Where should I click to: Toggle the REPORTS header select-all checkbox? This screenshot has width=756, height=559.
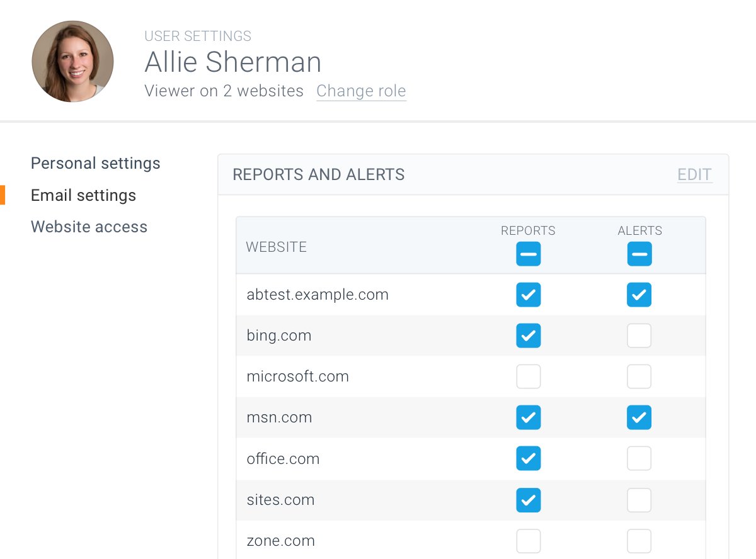529,254
